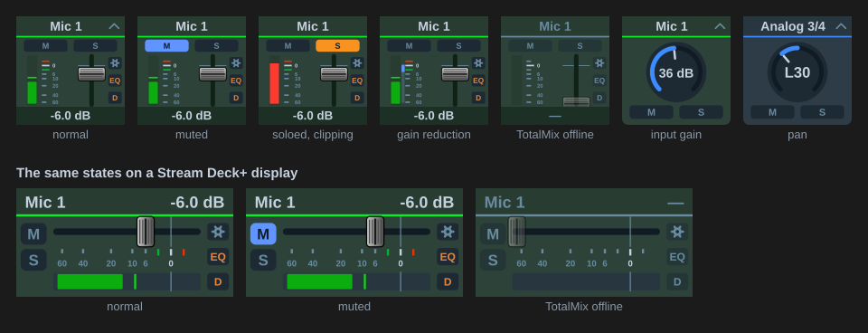Click settings gear on Stream Deck normal display
Image resolution: width=868 pixels, height=333 pixels.
[x=218, y=232]
